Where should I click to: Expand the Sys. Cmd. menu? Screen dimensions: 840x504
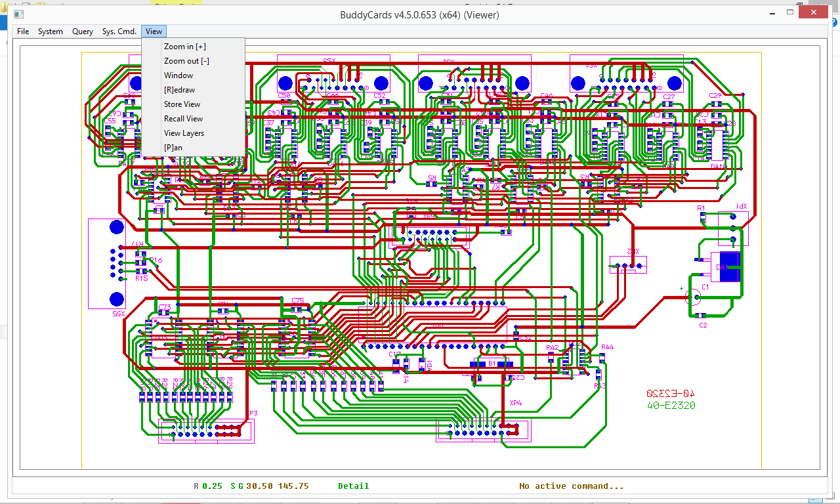[119, 31]
